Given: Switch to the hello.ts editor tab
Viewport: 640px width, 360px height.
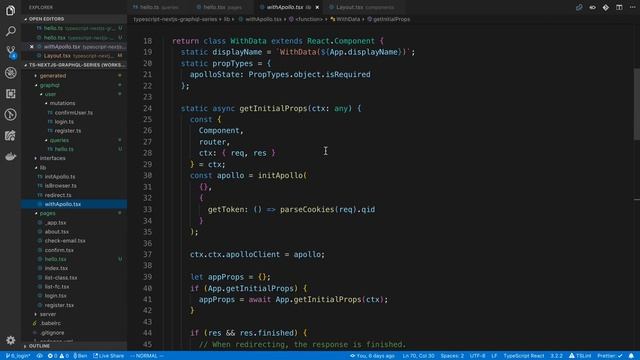Looking at the screenshot, I should point(159,7).
